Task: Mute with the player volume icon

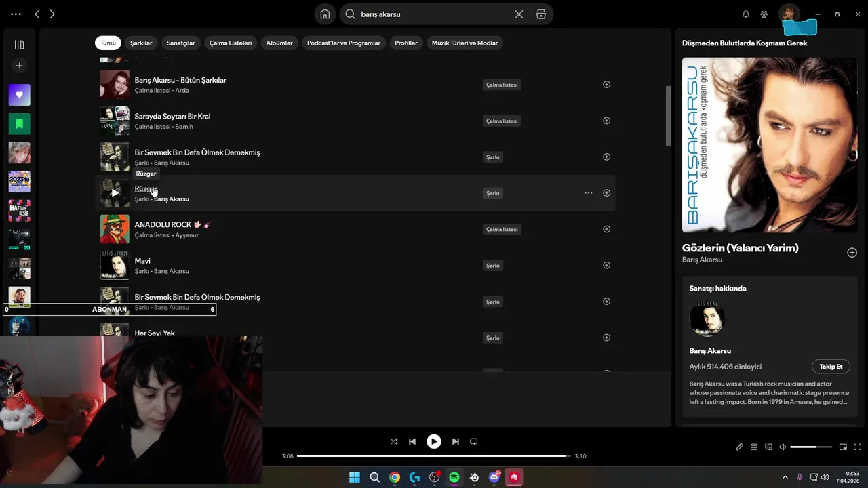Action: pos(783,447)
